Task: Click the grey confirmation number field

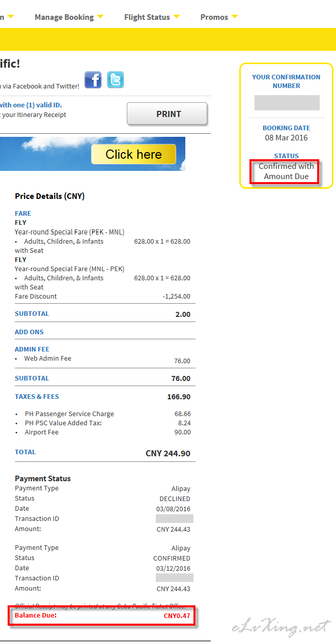Action: coord(287,102)
